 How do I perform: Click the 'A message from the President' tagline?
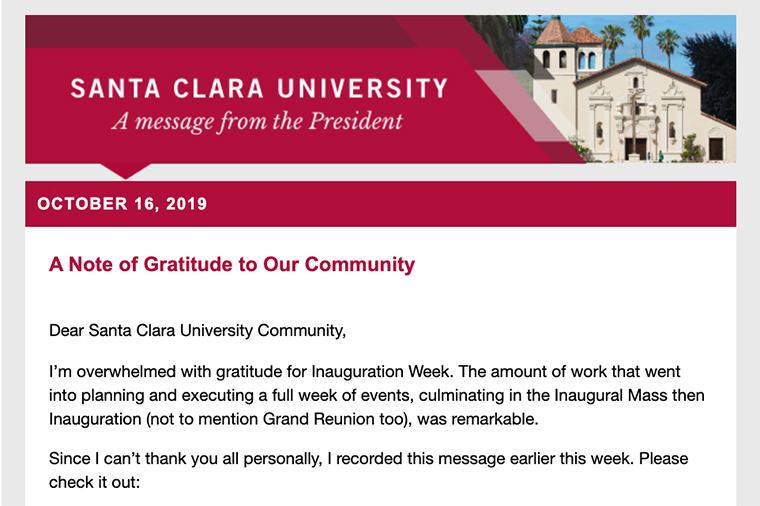click(x=257, y=123)
